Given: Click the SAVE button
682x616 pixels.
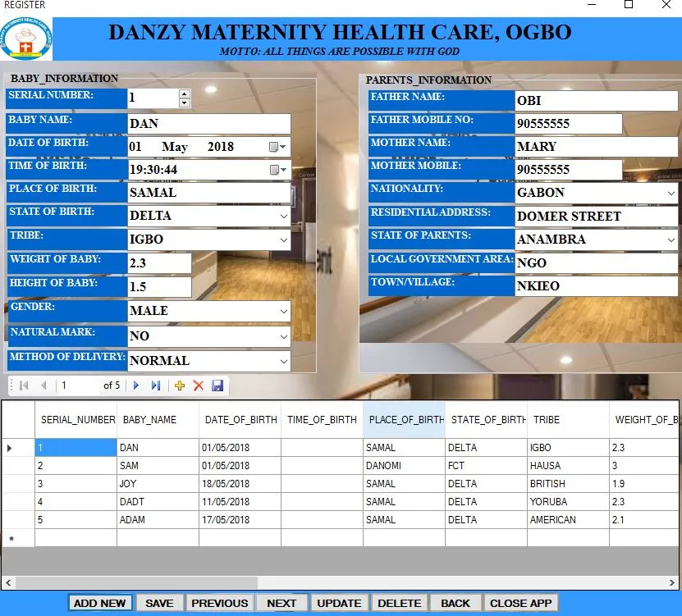Looking at the screenshot, I should tap(159, 603).
